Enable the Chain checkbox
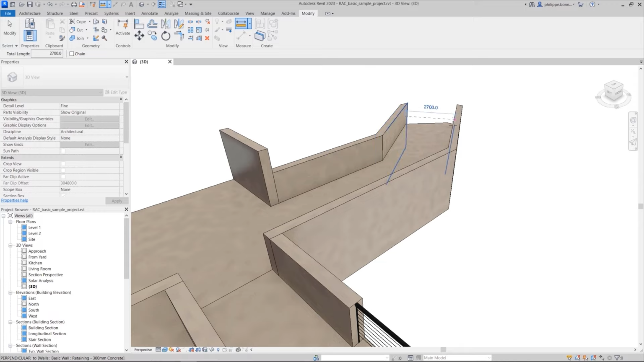 pyautogui.click(x=72, y=54)
